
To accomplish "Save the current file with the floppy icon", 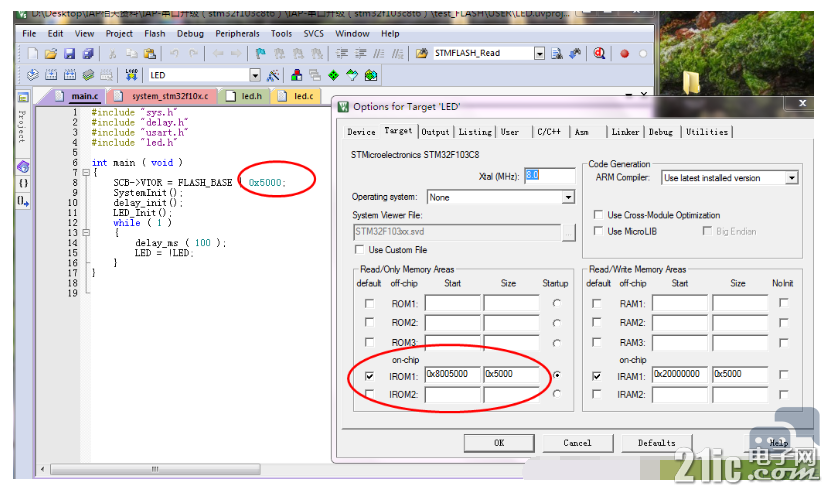I will 69,53.
